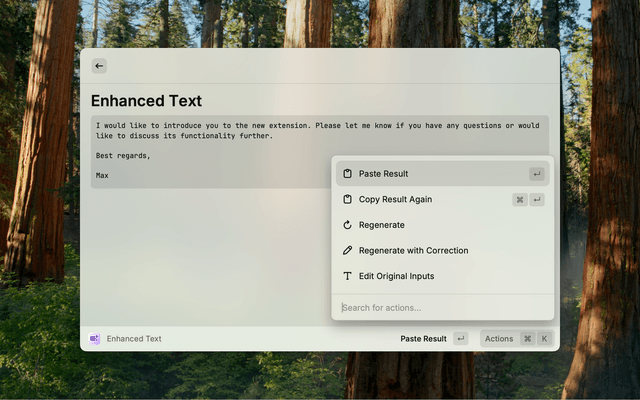Click the K key badge beside Actions
Screen dimensions: 640x400
point(545,339)
